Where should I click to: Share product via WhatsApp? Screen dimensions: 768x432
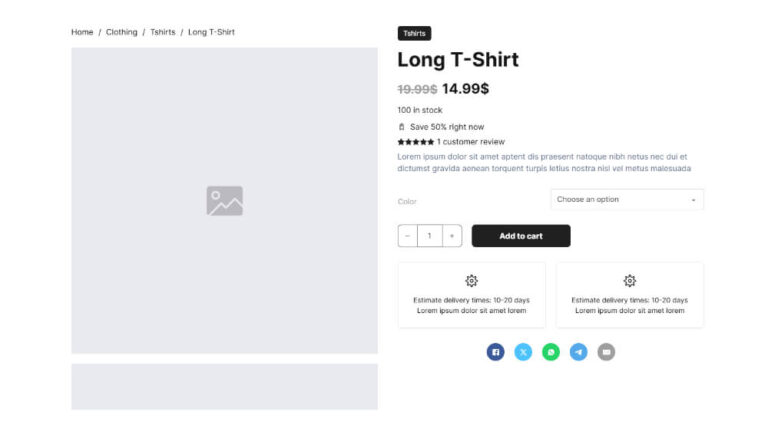tap(551, 352)
